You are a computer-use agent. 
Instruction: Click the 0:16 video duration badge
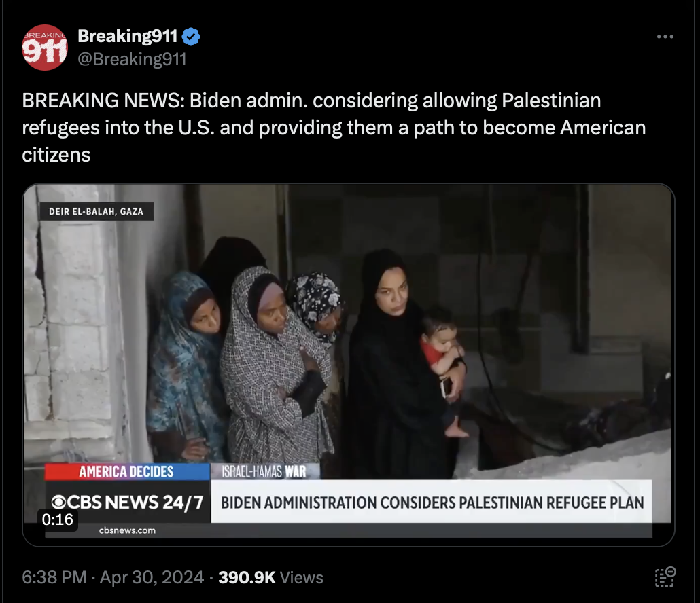tap(58, 519)
